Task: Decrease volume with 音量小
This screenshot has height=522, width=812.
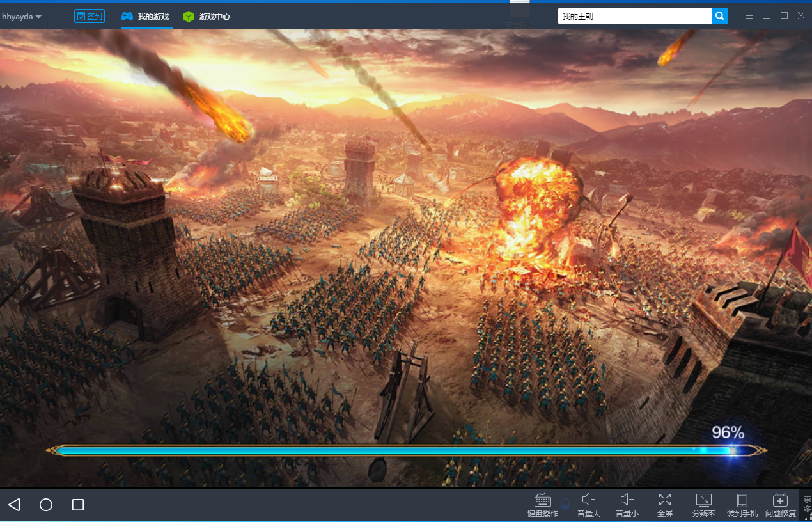Action: 627,505
